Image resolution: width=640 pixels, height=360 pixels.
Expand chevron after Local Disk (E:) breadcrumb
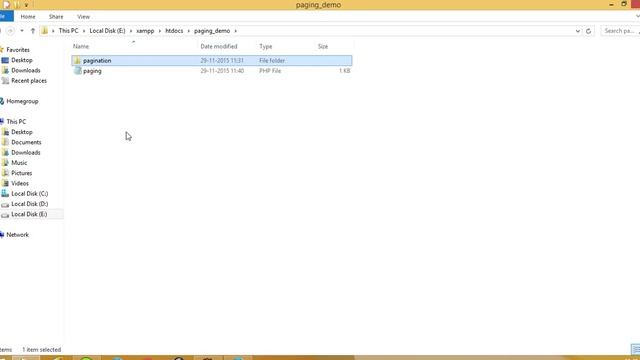point(131,31)
